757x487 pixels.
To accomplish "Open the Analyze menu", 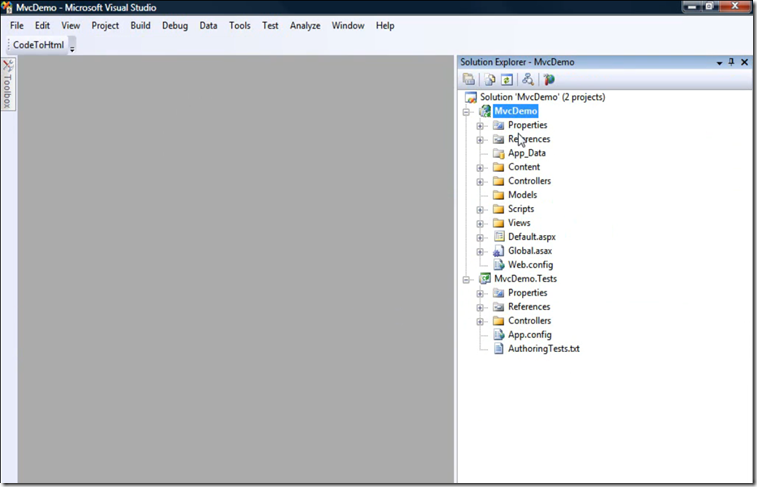I will coord(305,26).
